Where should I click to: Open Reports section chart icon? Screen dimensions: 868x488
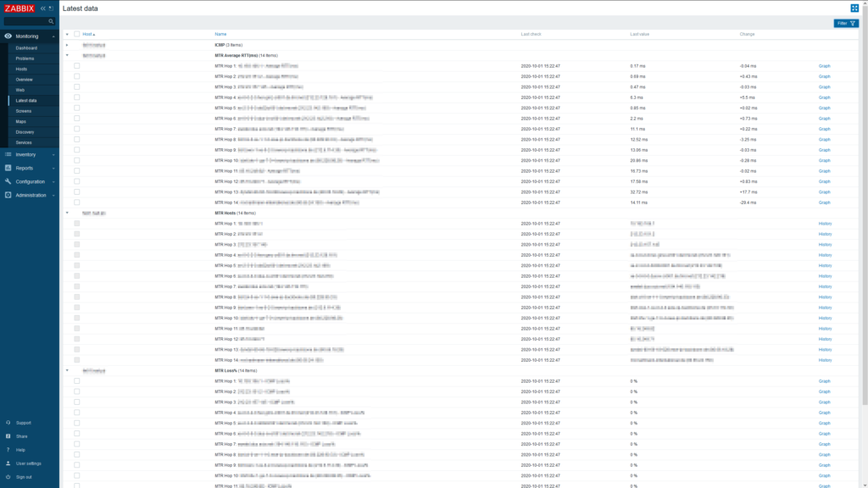click(x=8, y=168)
